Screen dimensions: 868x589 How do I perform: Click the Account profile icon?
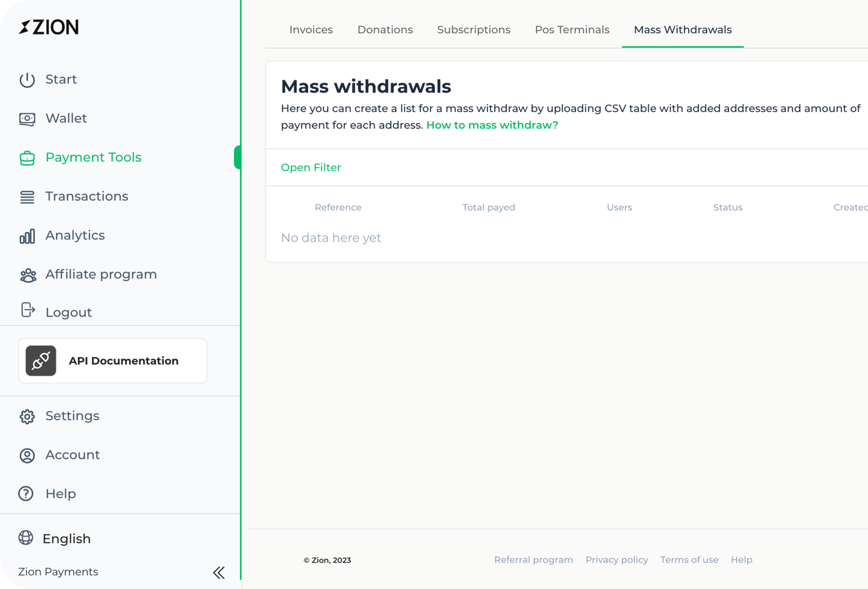pos(27,455)
